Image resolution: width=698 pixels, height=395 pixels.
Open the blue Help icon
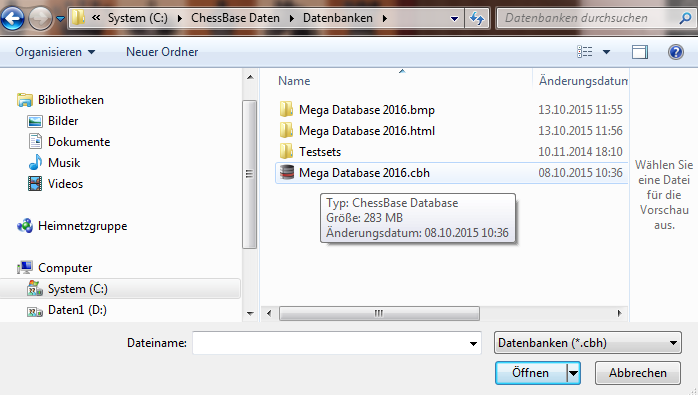pos(676,52)
